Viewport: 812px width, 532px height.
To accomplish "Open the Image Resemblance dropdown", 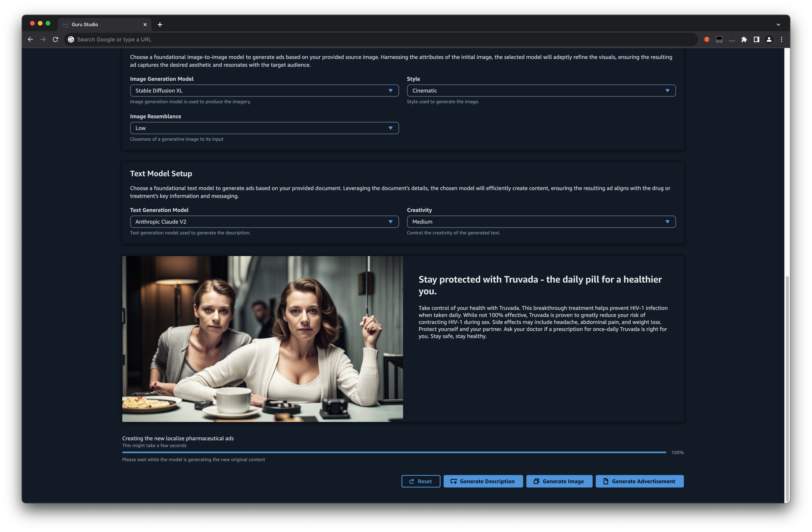I will [x=264, y=128].
